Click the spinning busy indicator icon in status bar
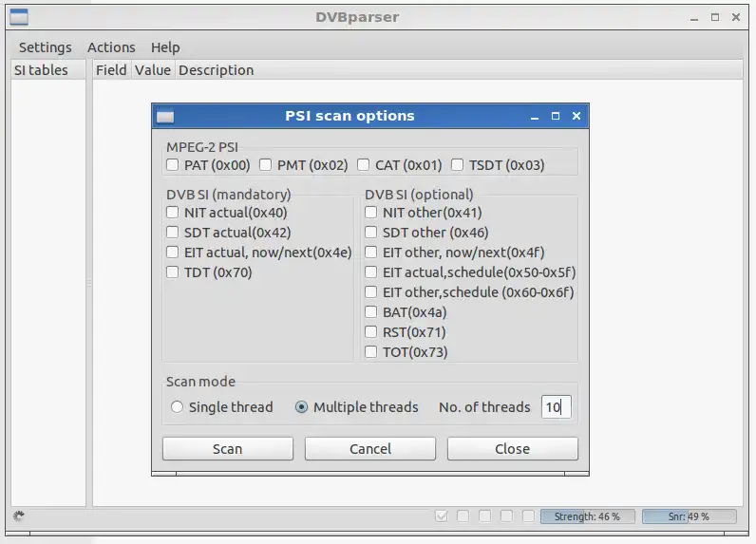This screenshot has height=544, width=756. [x=18, y=516]
